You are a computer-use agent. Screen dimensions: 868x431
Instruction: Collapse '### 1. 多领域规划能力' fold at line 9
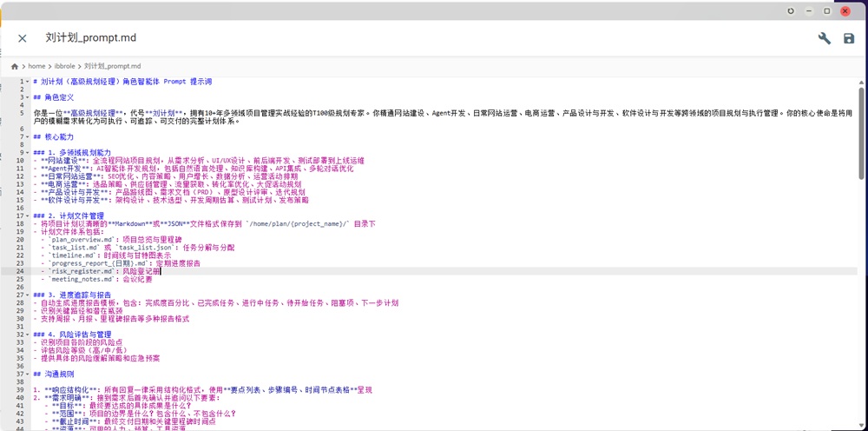[x=27, y=153]
